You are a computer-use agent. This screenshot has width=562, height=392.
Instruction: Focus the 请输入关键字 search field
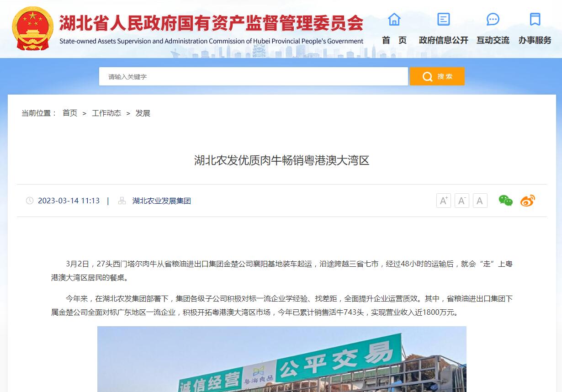click(x=254, y=76)
